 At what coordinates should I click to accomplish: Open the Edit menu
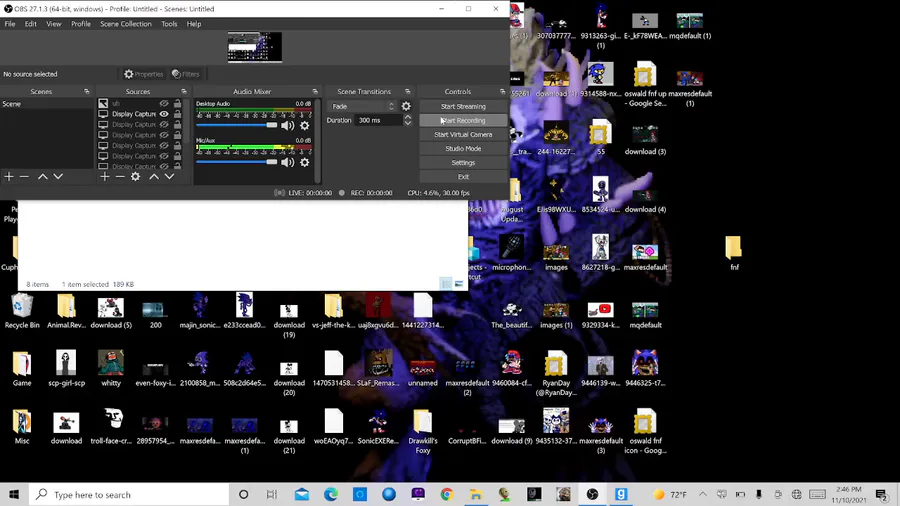coord(30,24)
